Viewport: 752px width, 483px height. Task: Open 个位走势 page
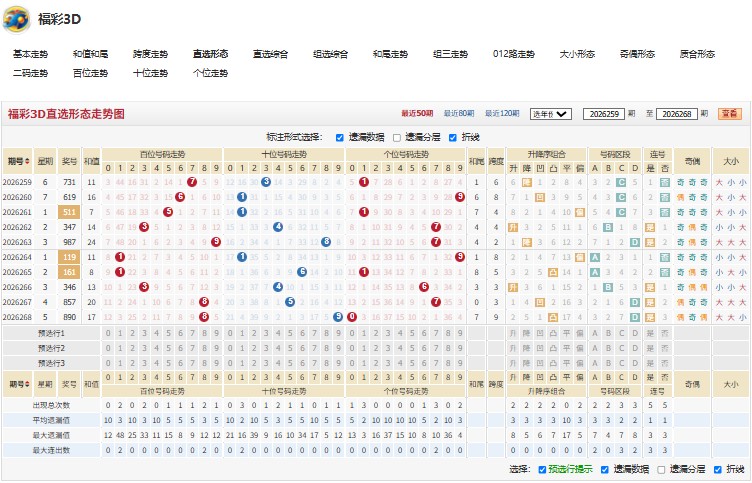pyautogui.click(x=211, y=73)
